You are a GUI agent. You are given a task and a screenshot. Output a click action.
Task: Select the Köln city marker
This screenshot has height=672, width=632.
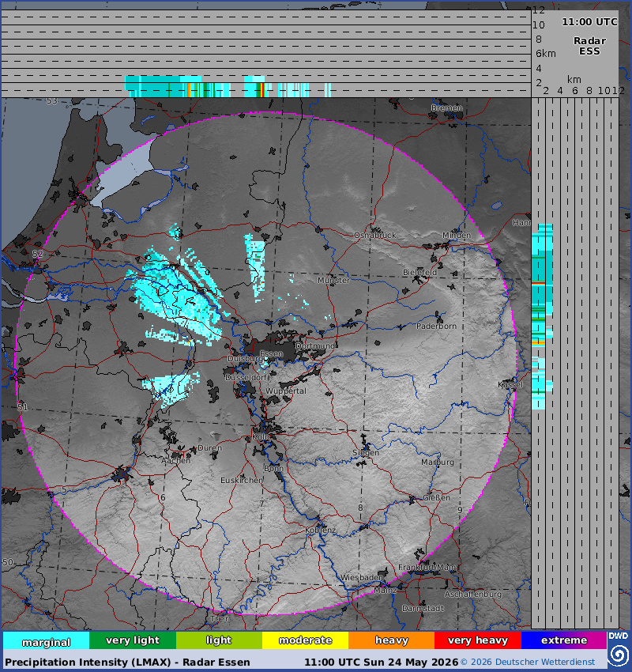tap(261, 436)
